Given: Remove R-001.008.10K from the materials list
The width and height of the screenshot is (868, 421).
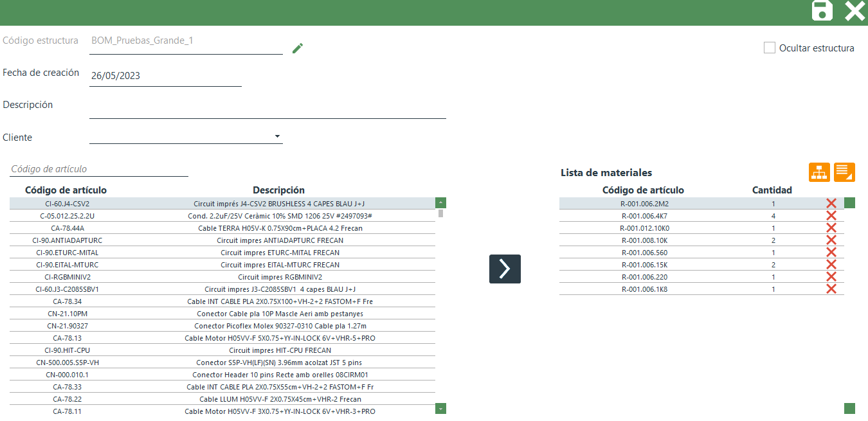Looking at the screenshot, I should pos(831,240).
